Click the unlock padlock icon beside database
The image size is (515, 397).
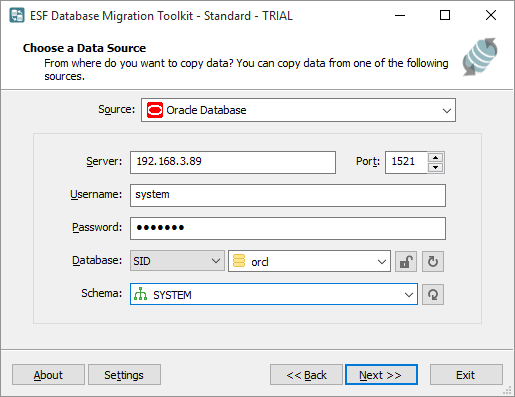pyautogui.click(x=406, y=262)
